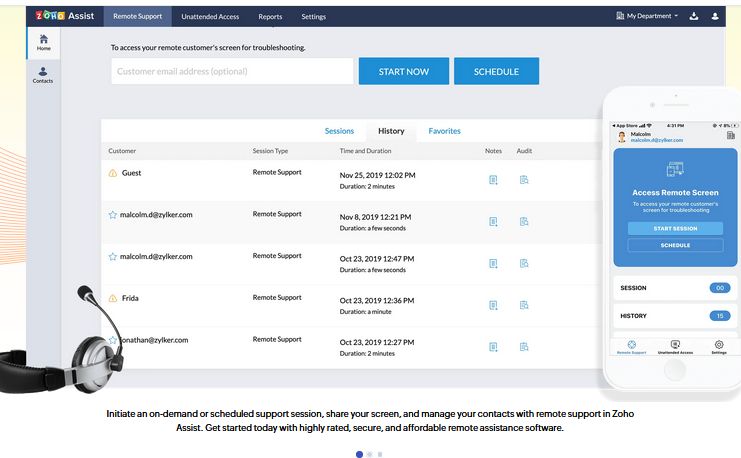Click the START NOW button
Image resolution: width=741 pixels, height=458 pixels.
403,71
